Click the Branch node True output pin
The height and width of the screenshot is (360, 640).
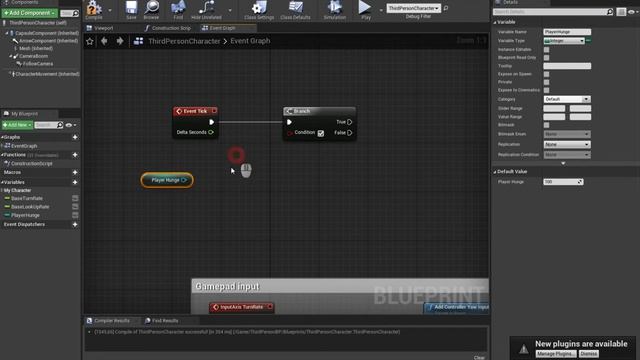click(349, 122)
